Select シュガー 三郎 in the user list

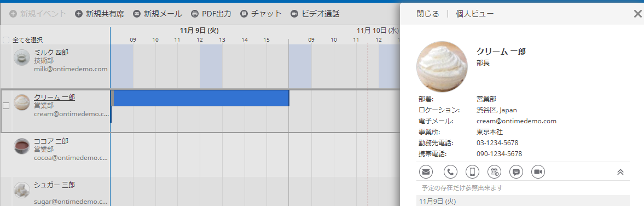[54, 185]
